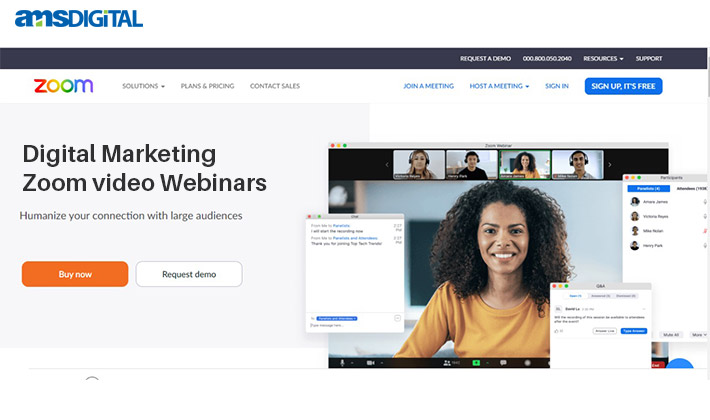Screen dimensions: 710x420
Task: Select the Attendees tab in Participants
Action: coord(691,188)
